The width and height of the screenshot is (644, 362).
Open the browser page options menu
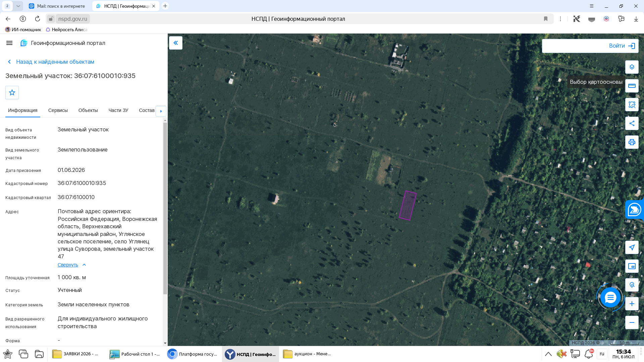560,19
